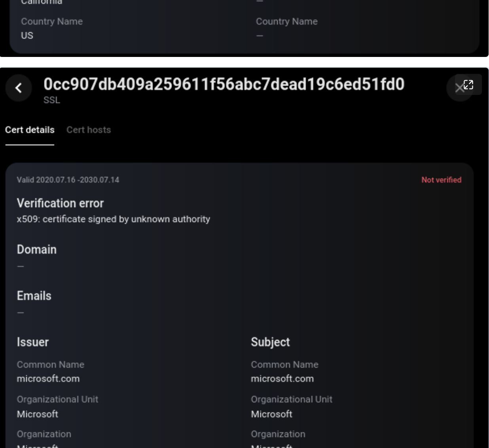Screen dimensions: 489x448
Task: Click the Issuer section heading
Action: [33, 342]
